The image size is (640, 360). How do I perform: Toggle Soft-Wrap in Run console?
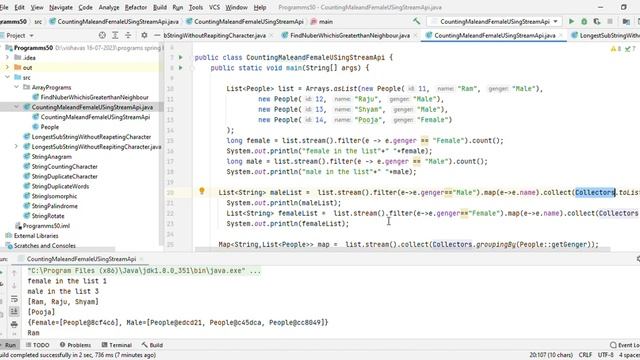tap(14, 299)
